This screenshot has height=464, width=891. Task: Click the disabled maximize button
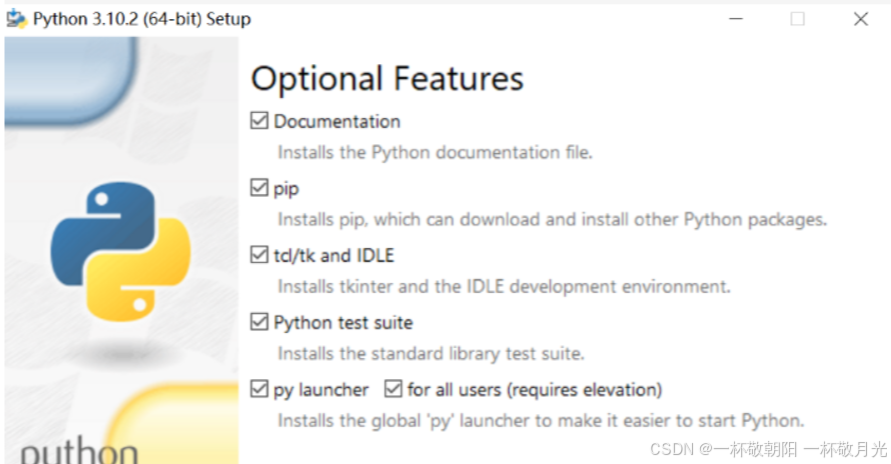[797, 19]
